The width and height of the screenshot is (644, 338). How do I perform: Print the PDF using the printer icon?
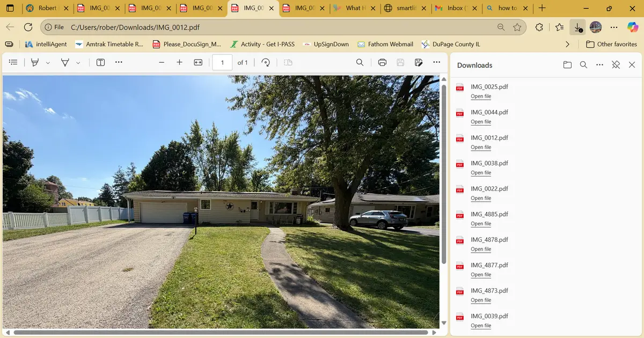[x=382, y=63]
